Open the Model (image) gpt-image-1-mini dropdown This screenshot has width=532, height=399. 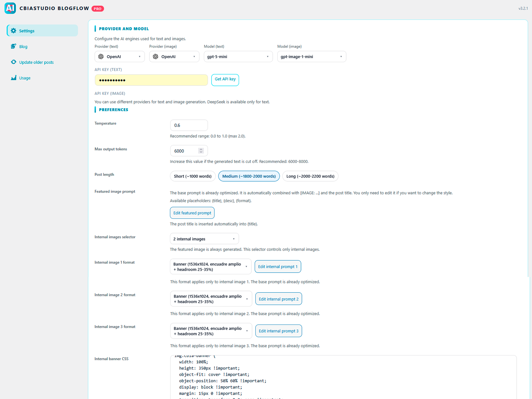click(311, 57)
